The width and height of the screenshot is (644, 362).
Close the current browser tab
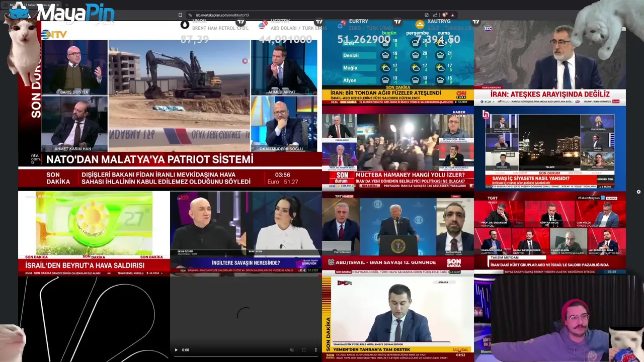pos(57,5)
